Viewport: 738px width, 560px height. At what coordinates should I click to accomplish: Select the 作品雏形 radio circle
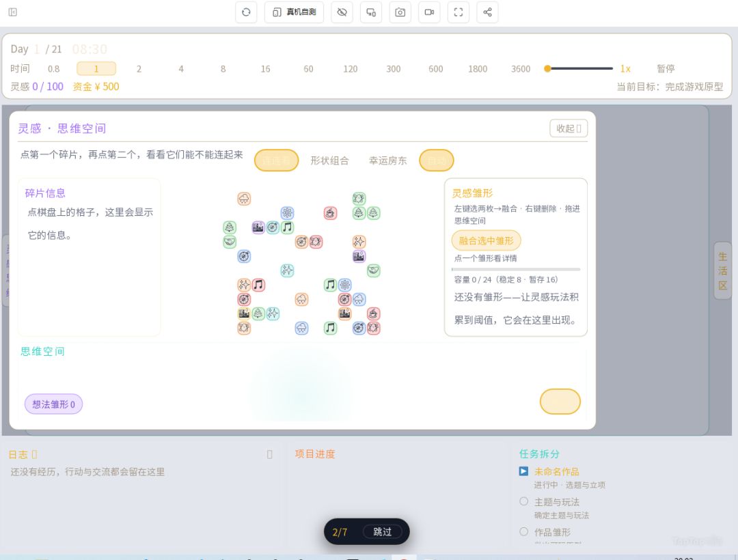[x=524, y=531]
